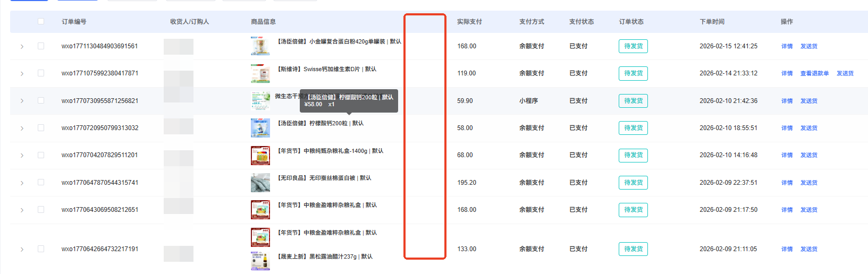Click the 下单时间 column header
Viewport: 868px width, 274px height.
(712, 22)
